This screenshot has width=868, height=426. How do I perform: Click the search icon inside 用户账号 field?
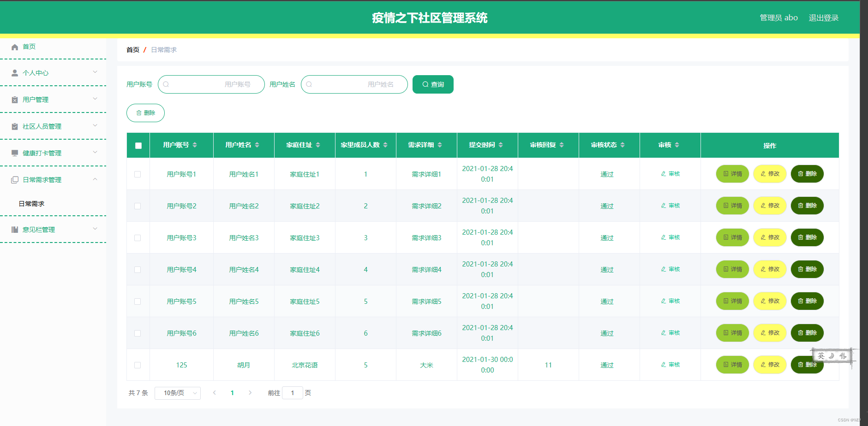166,84
